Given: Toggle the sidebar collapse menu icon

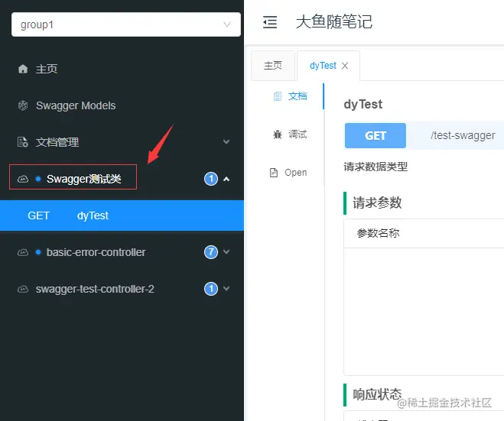Looking at the screenshot, I should [270, 22].
